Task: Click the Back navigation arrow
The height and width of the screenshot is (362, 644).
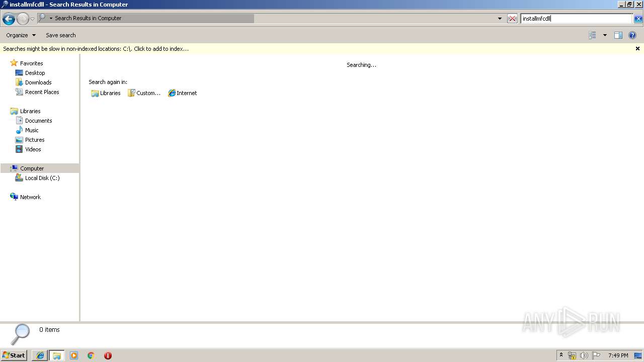Action: [9, 19]
